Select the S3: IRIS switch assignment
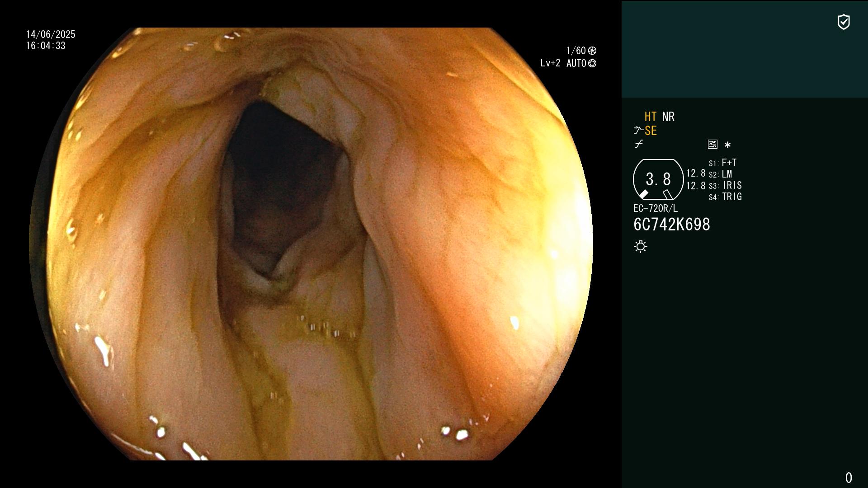 tap(726, 185)
